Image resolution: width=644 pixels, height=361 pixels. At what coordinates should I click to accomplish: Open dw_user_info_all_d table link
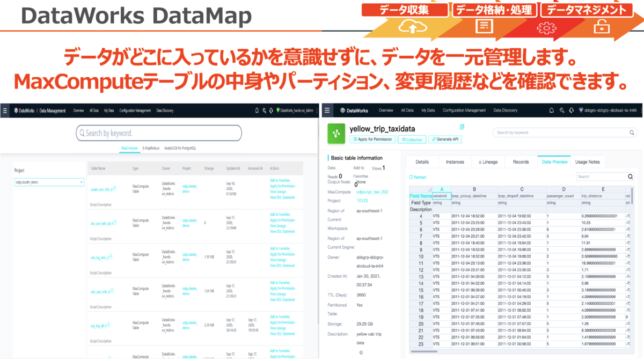click(103, 223)
